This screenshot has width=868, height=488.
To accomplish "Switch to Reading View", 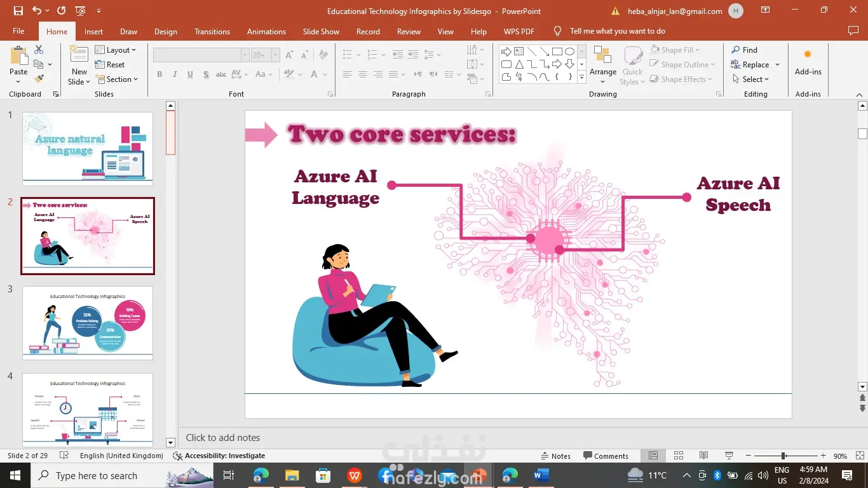I will pos(703,456).
